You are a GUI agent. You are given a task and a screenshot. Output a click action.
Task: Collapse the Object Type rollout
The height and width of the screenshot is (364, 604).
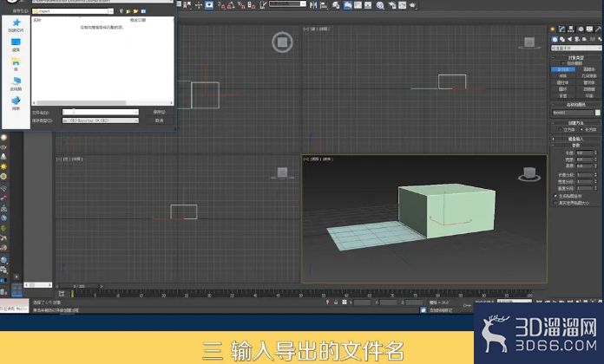576,58
